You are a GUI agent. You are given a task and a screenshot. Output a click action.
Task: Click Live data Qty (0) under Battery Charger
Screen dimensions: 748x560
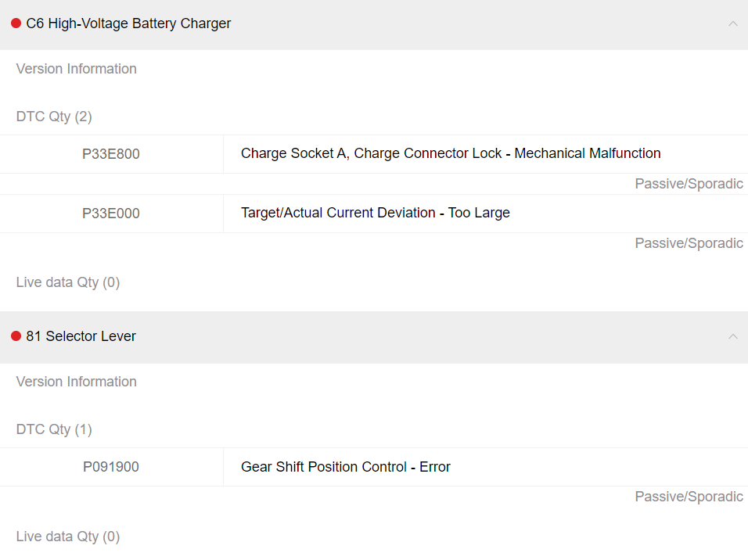click(68, 282)
